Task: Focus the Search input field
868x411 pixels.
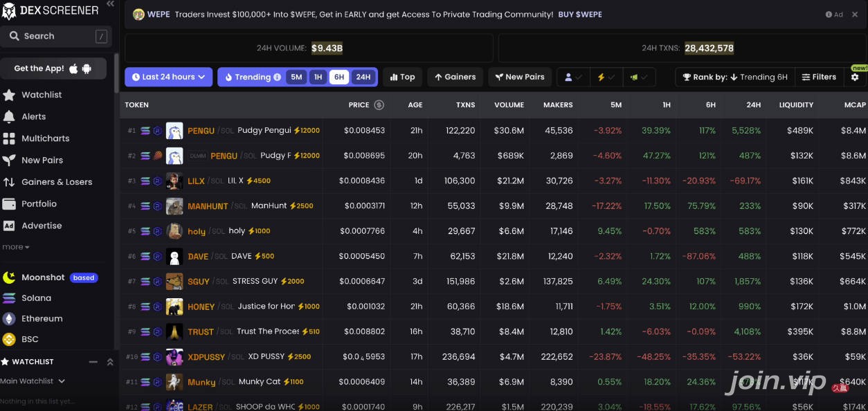Action: coord(56,36)
